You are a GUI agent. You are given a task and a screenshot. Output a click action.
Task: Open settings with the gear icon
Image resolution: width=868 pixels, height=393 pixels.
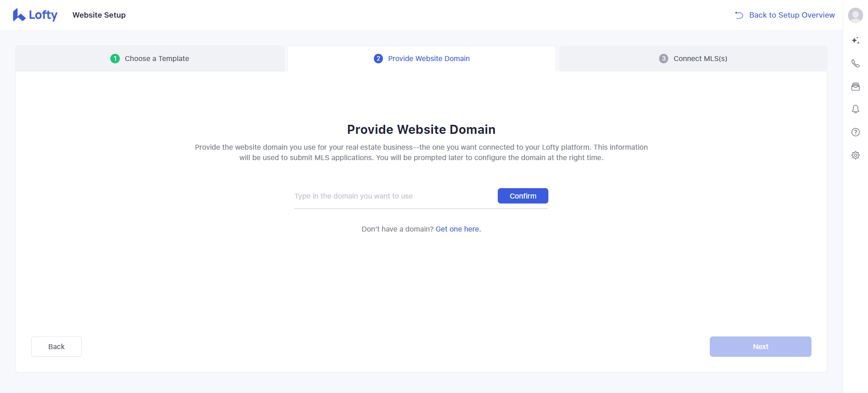click(856, 155)
